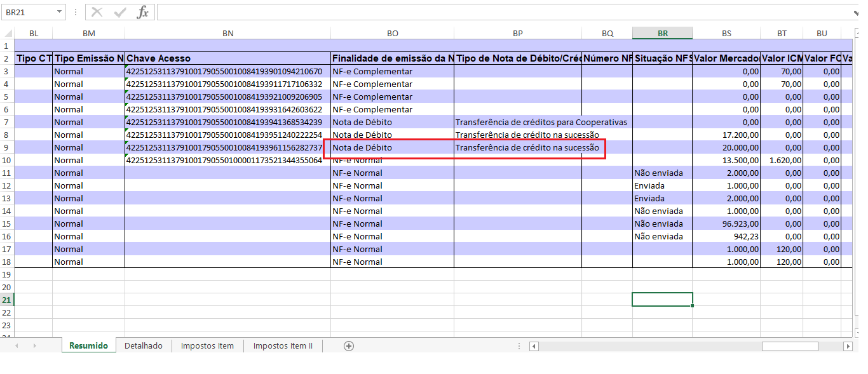Click 'NF-e Complementar' cell in row 4
The image size is (868, 374).
coord(392,84)
